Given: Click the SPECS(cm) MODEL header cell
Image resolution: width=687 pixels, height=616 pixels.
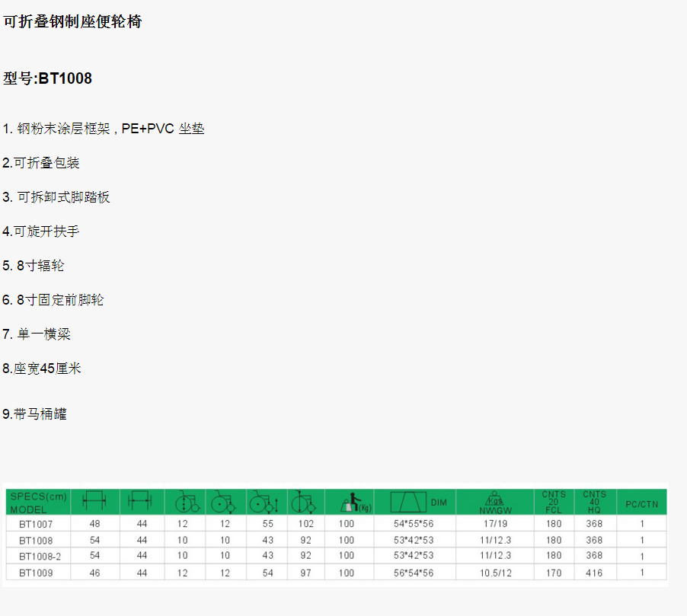Looking at the screenshot, I should point(38,503).
